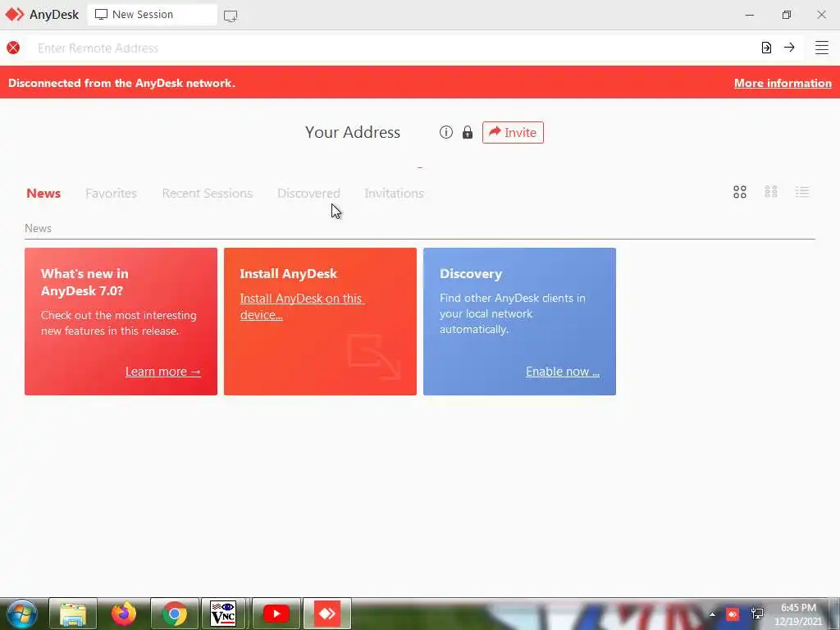Click the lock icon beside Your Address

click(x=468, y=132)
